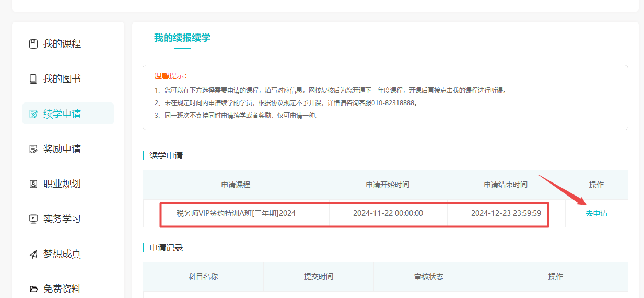Click the 申请结束时间 column header
The image size is (644, 298).
[506, 185]
